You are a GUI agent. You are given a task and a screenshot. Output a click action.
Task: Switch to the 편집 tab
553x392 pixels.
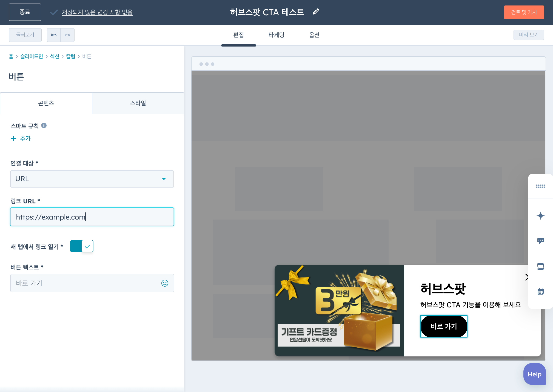(x=238, y=35)
